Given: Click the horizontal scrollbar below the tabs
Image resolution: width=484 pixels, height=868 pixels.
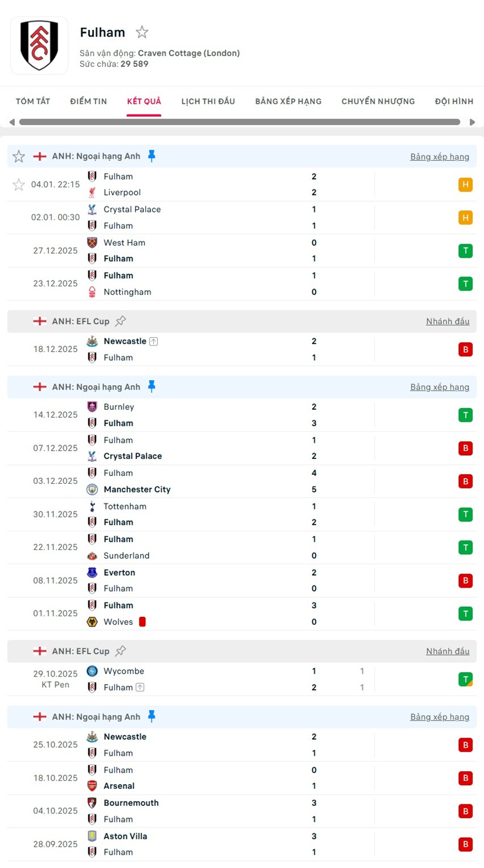Looking at the screenshot, I should 239,121.
